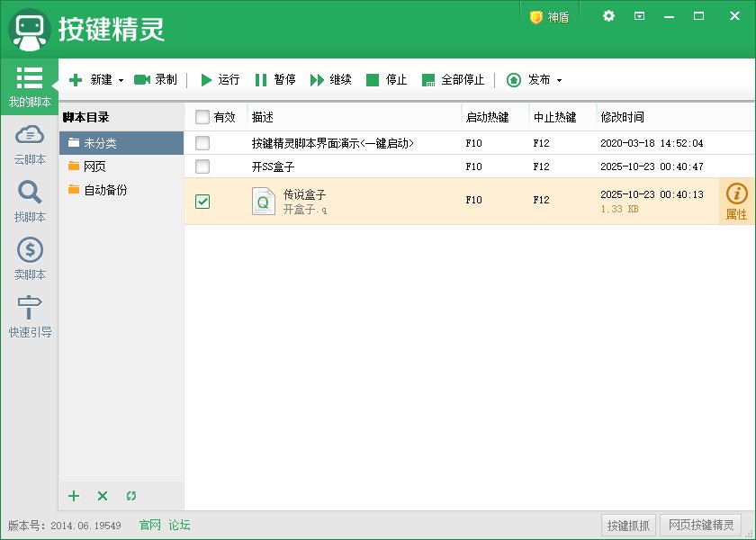View 属性 properties of 传说盒子
Viewport: 756px width, 540px height.
click(738, 201)
